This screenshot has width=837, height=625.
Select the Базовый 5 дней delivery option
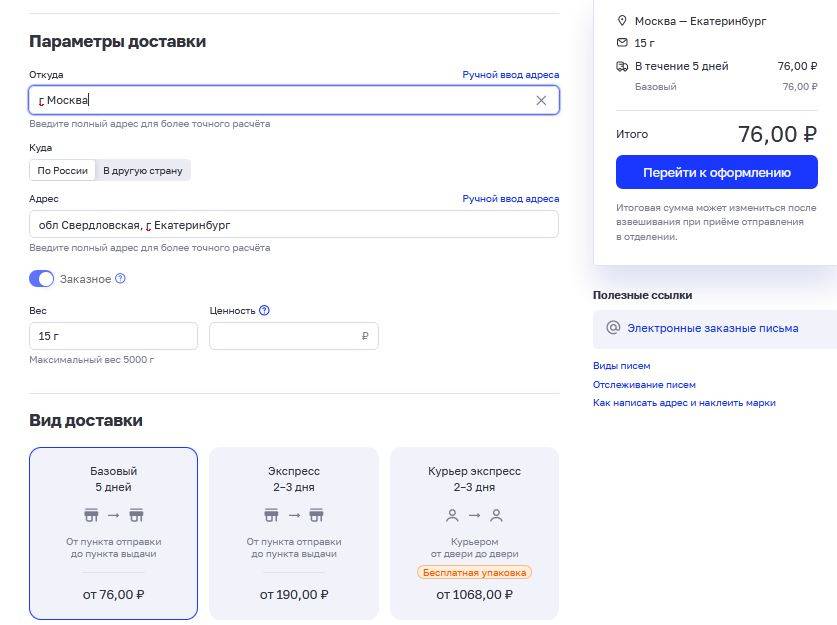click(x=113, y=533)
